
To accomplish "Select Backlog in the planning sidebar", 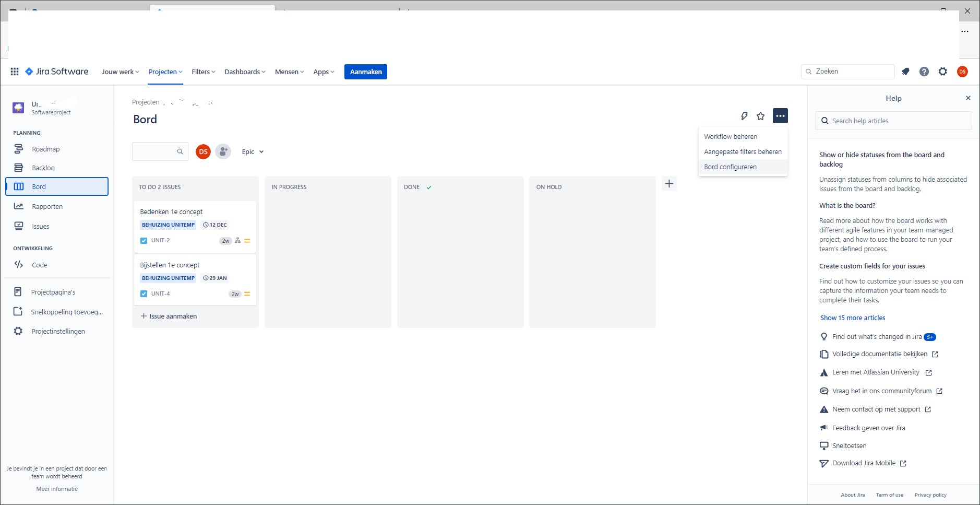I will tap(43, 168).
